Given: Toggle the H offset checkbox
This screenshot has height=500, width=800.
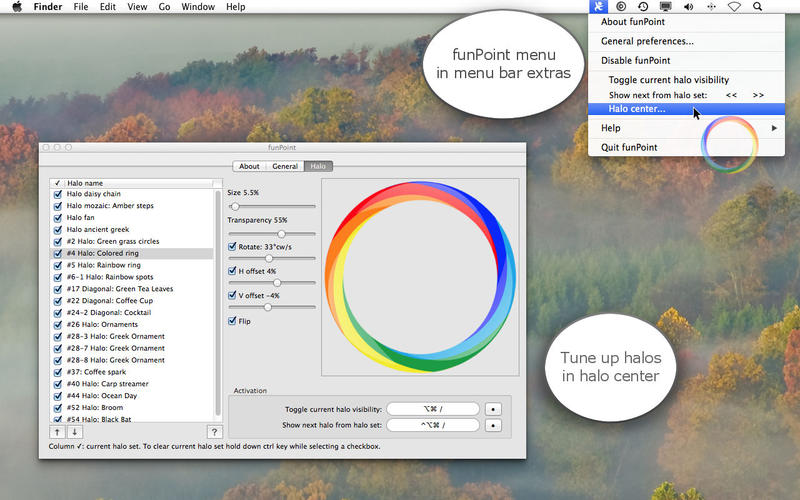Looking at the screenshot, I should 233,271.
